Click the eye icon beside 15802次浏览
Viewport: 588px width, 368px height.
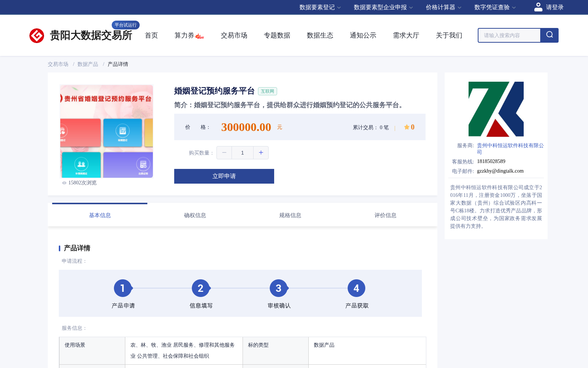coord(64,183)
